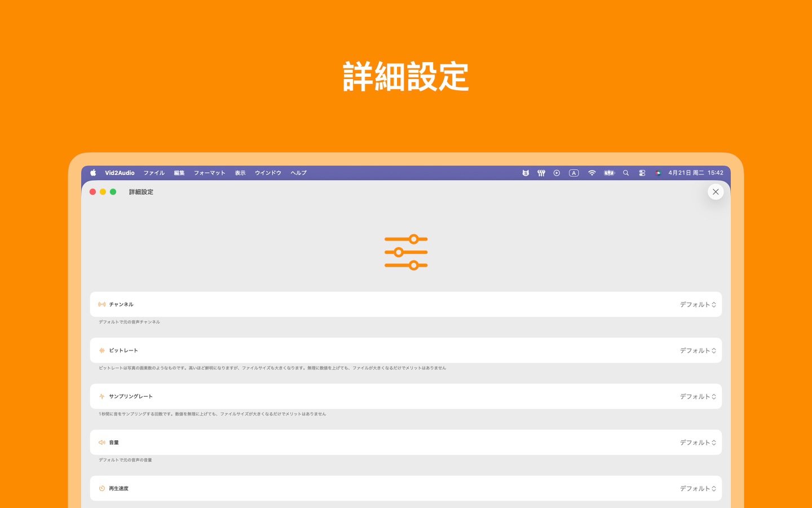Click the チャンネル row label
Viewport: 812px width, 508px height.
121,304
